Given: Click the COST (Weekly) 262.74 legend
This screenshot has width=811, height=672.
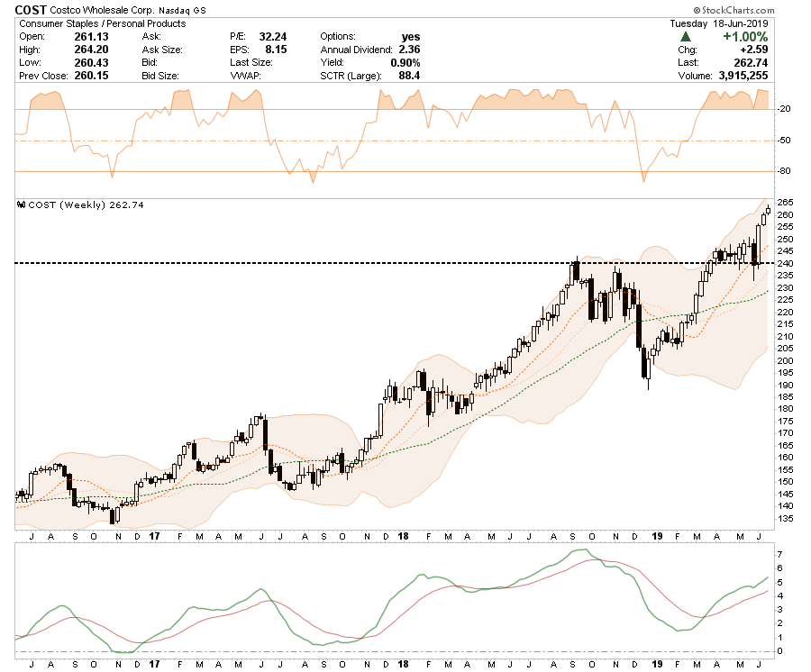Looking at the screenshot, I should coord(86,204).
